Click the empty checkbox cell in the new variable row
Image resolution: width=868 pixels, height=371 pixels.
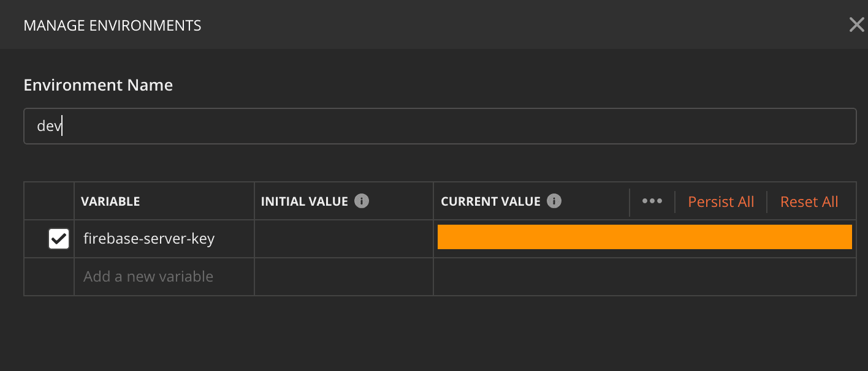[x=49, y=277]
